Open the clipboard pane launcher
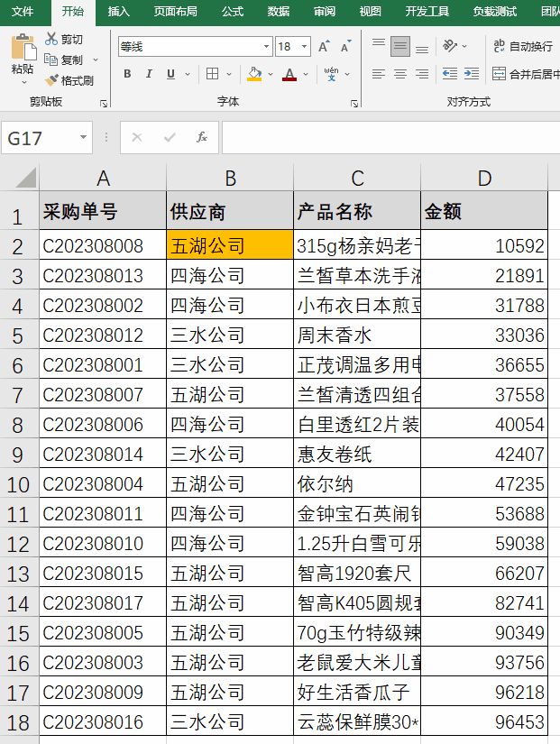The width and height of the screenshot is (560, 744). [104, 103]
